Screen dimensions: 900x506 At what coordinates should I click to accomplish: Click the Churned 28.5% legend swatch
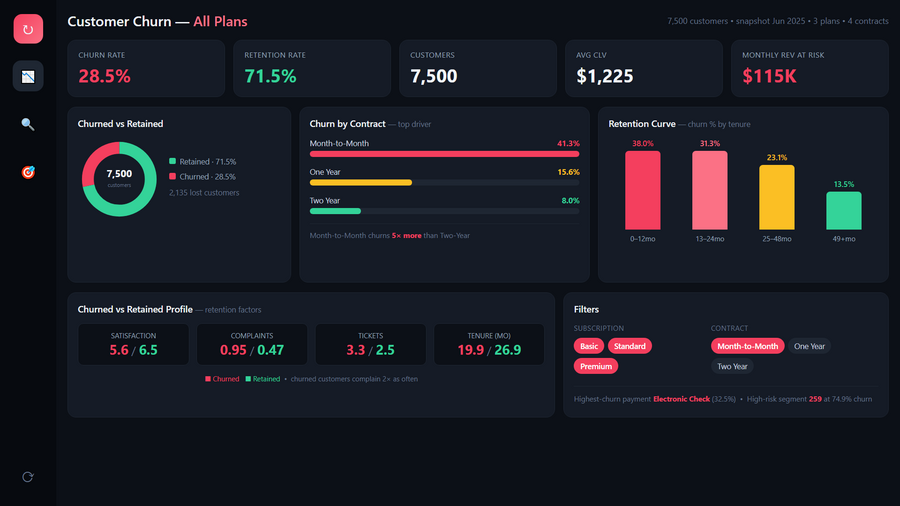(172, 176)
